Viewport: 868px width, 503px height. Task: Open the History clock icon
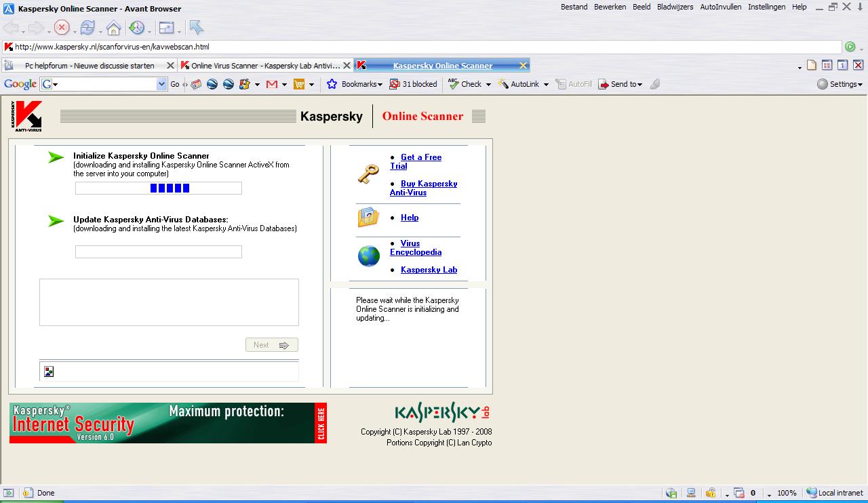coord(136,28)
